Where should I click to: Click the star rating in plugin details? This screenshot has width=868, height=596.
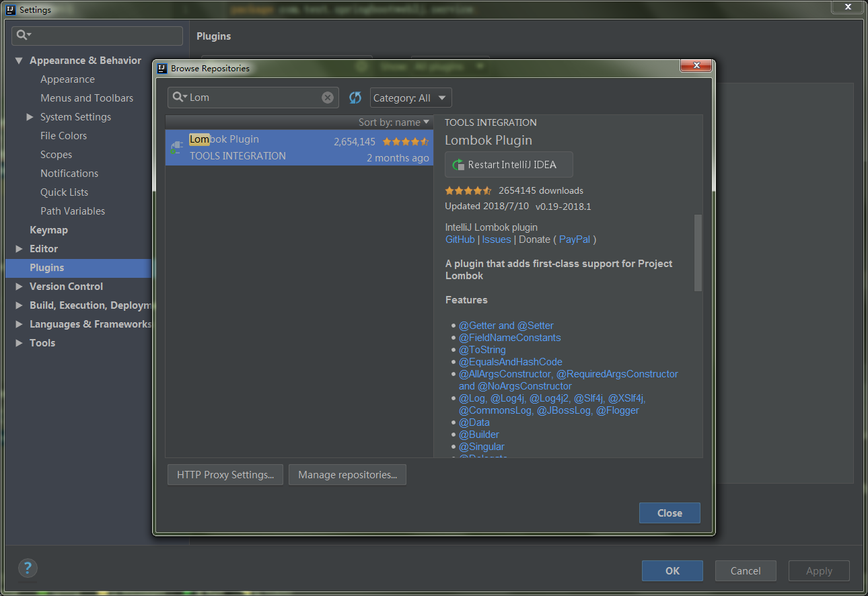(468, 190)
